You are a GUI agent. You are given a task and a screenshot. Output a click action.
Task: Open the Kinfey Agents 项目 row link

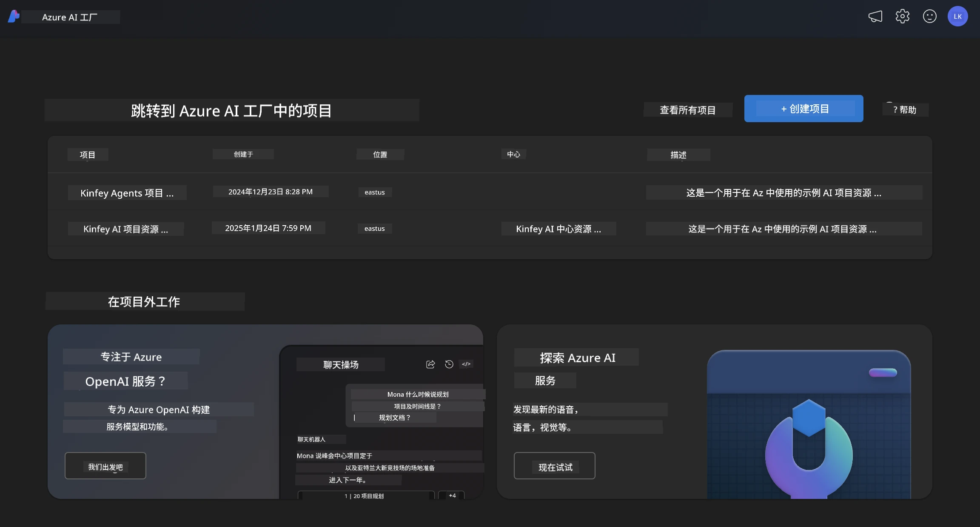point(127,193)
